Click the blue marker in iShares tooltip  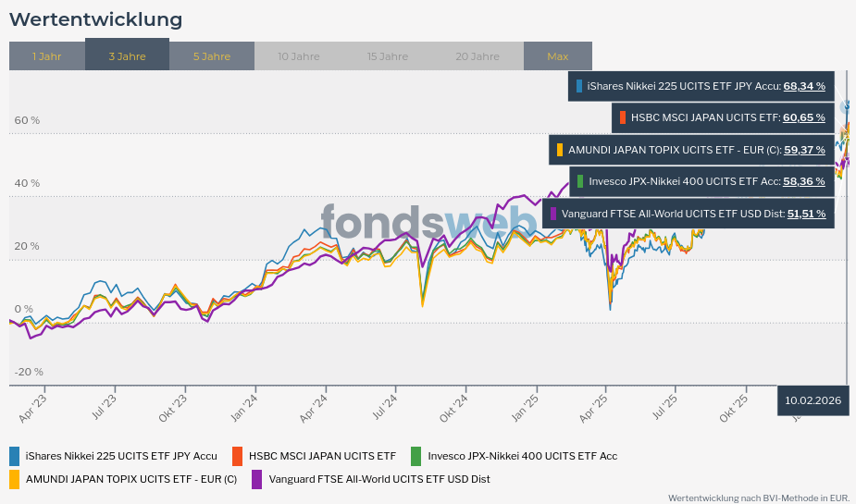coord(579,86)
